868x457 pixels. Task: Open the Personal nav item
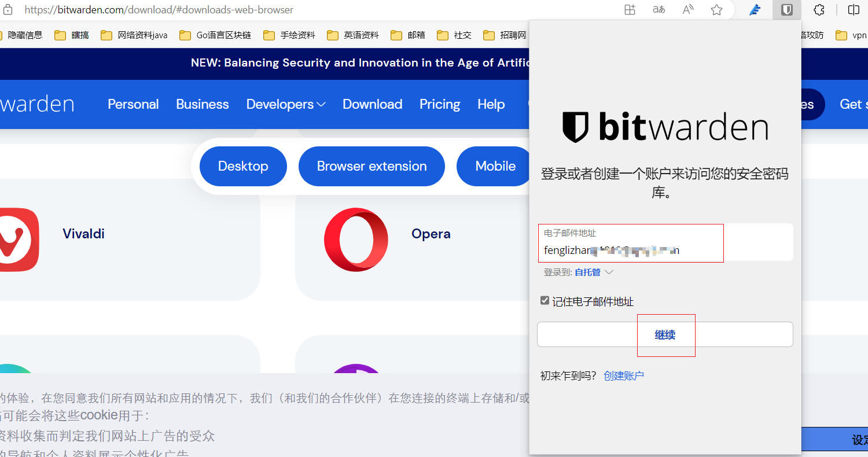[133, 104]
